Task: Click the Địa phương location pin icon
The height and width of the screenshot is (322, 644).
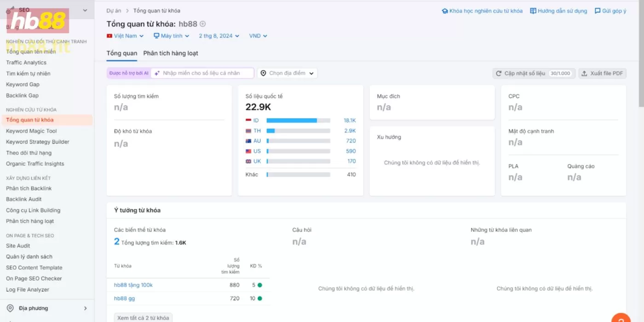Action: coord(10,308)
